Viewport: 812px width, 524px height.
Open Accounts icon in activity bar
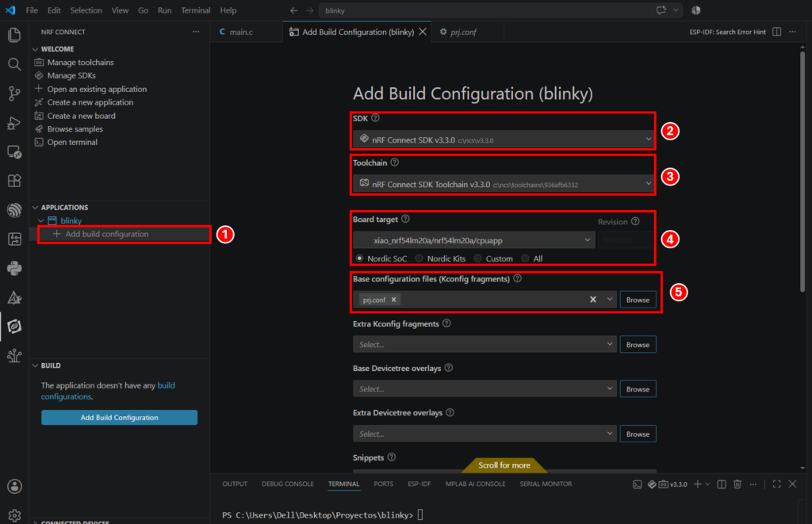14,486
